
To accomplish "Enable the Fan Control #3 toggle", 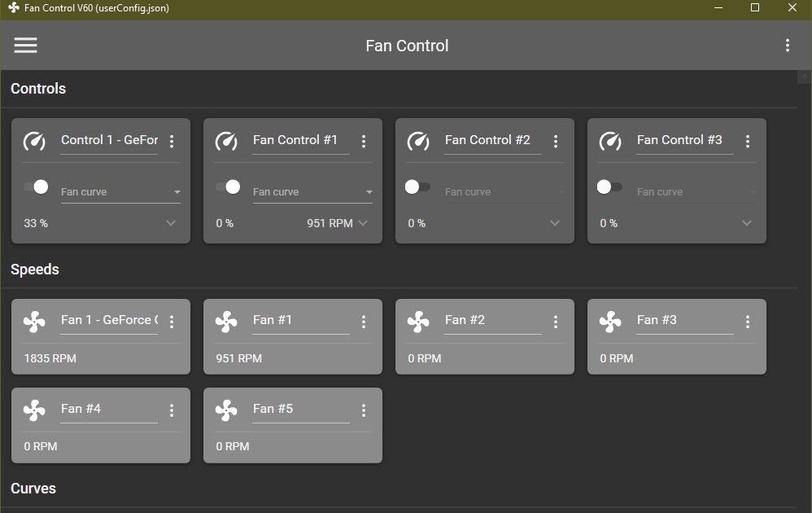I will point(609,186).
